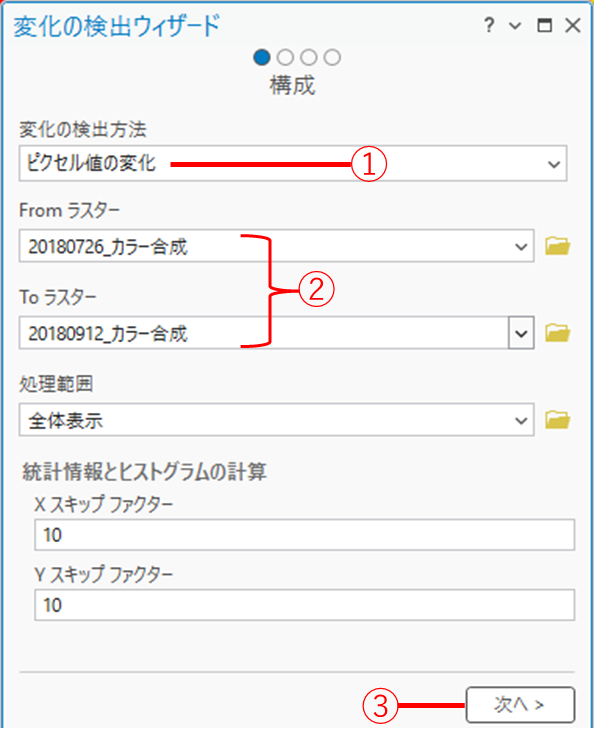594x755 pixels.
Task: Click the 次へ > button
Action: tap(520, 705)
